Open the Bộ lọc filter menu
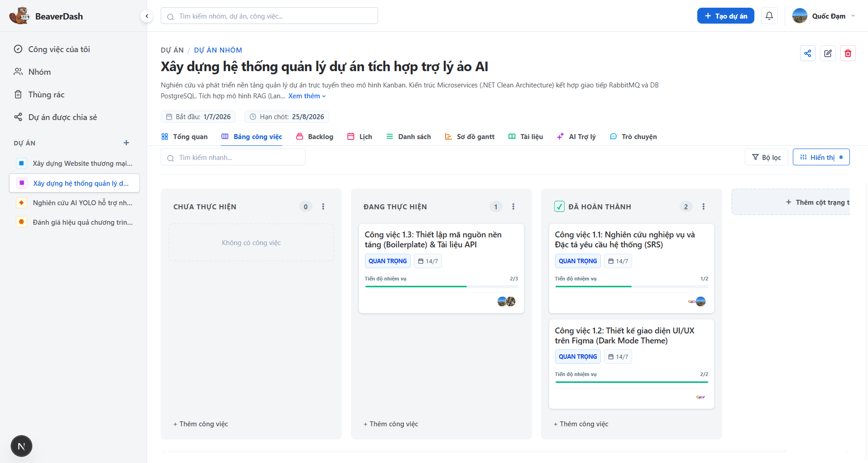Viewport: 868px width, 463px height. pyautogui.click(x=766, y=157)
